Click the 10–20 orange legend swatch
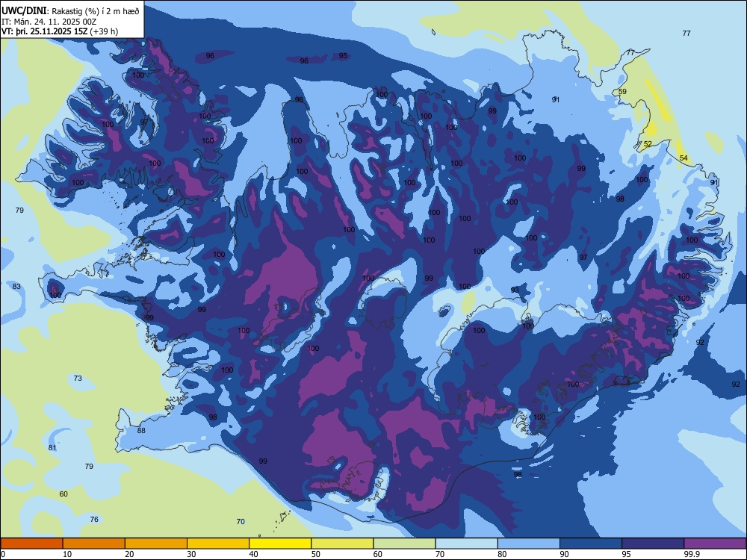Image resolution: width=747 pixels, height=560 pixels. tap(94, 544)
